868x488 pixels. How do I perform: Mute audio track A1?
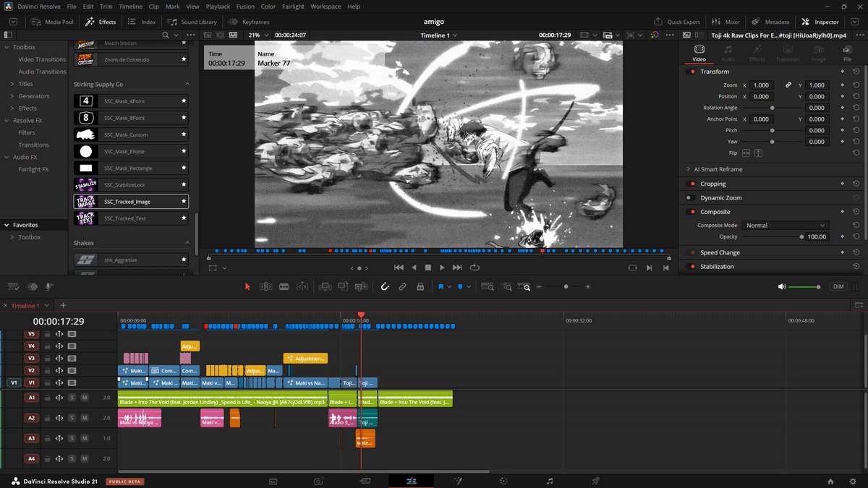coord(84,398)
